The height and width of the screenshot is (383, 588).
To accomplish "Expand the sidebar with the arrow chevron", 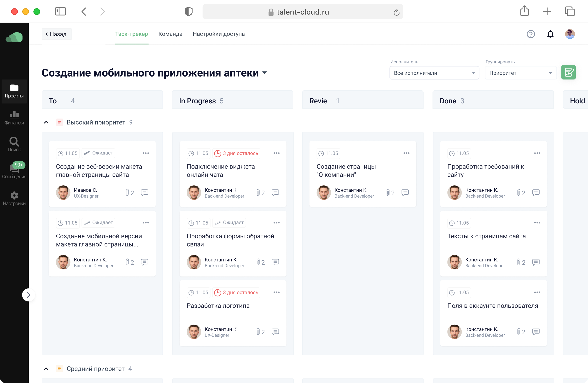I will [x=28, y=295].
